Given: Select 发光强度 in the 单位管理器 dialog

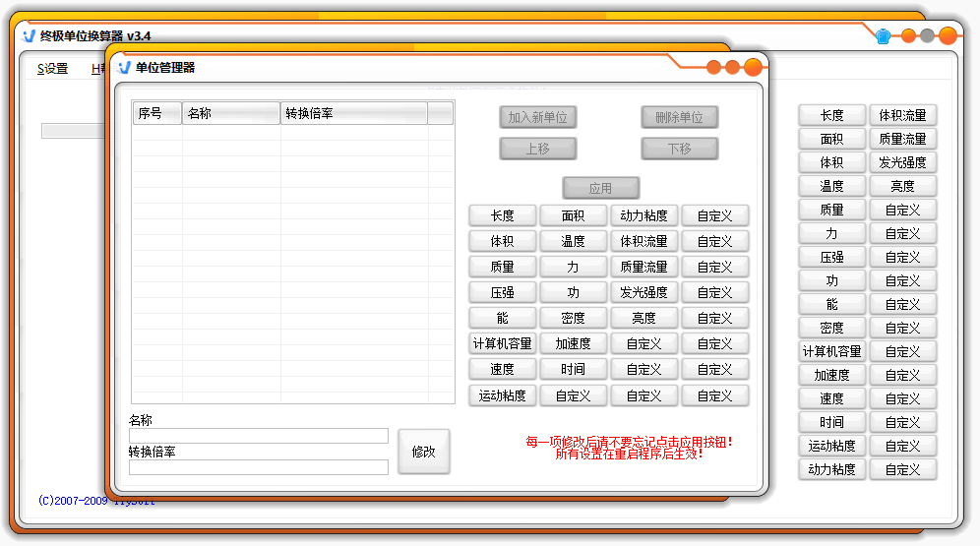Looking at the screenshot, I should [643, 292].
